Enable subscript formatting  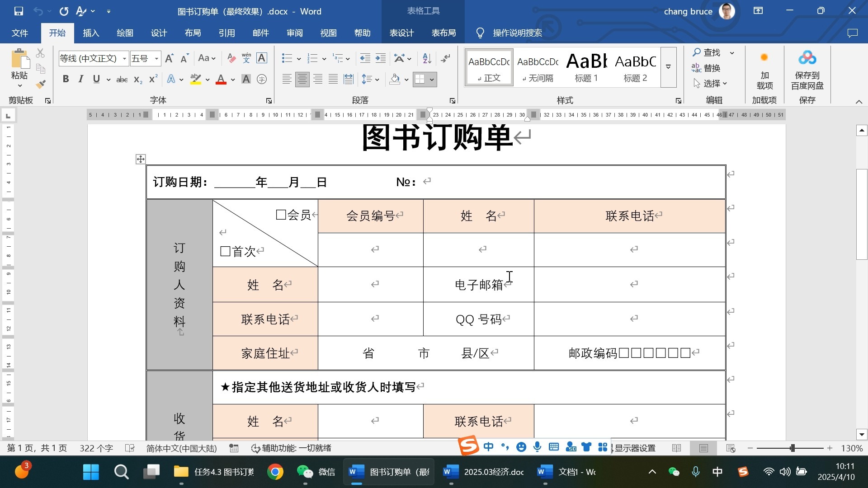137,80
